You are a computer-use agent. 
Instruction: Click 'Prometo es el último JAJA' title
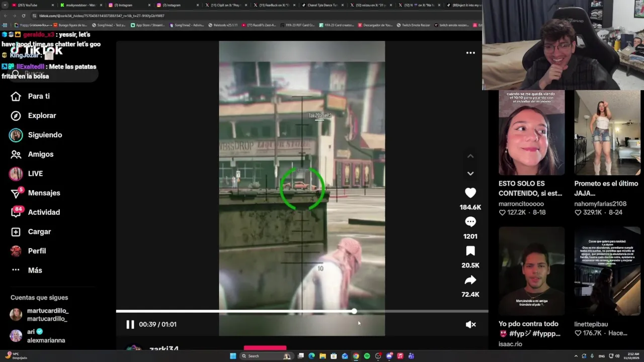pyautogui.click(x=606, y=189)
